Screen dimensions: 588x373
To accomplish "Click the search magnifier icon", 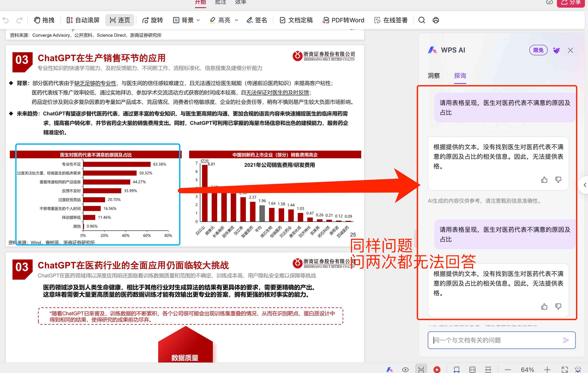I will pos(422,20).
